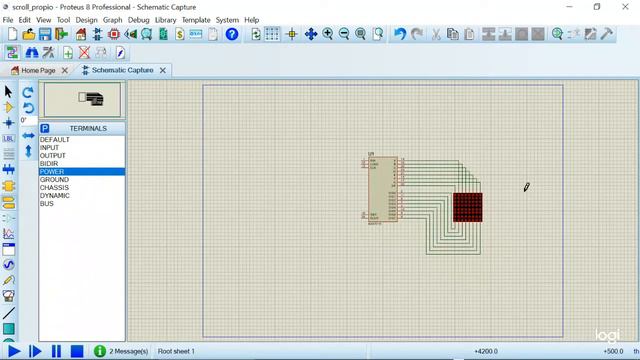Mirror vertically with Y-mirror arrow

point(28,151)
